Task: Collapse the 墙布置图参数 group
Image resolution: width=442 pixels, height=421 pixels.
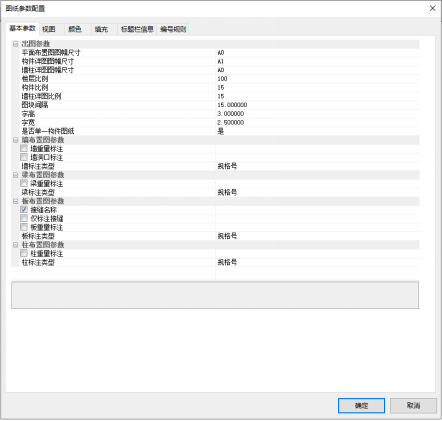Action: (15, 140)
